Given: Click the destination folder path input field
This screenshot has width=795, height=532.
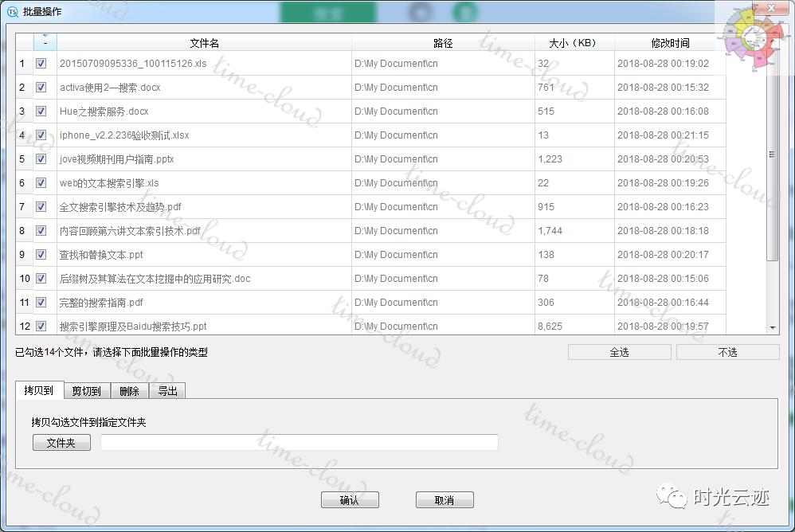Looking at the screenshot, I should pos(299,442).
